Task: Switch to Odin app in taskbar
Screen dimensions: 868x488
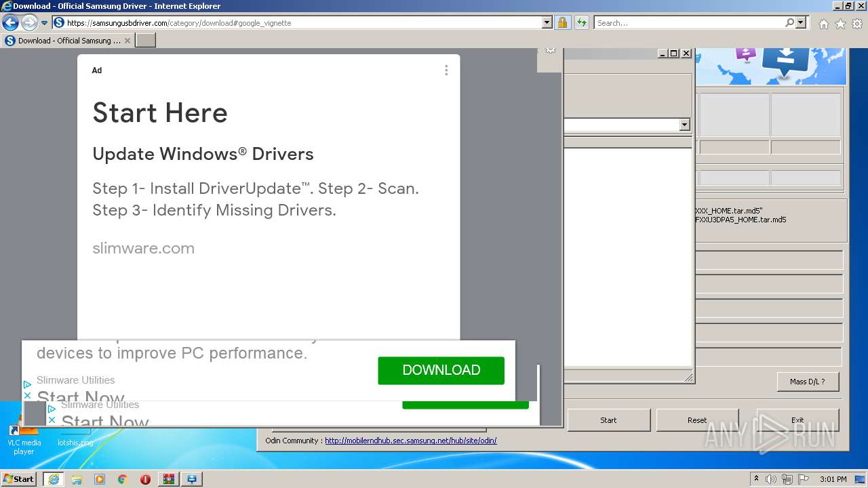Action: tap(192, 479)
